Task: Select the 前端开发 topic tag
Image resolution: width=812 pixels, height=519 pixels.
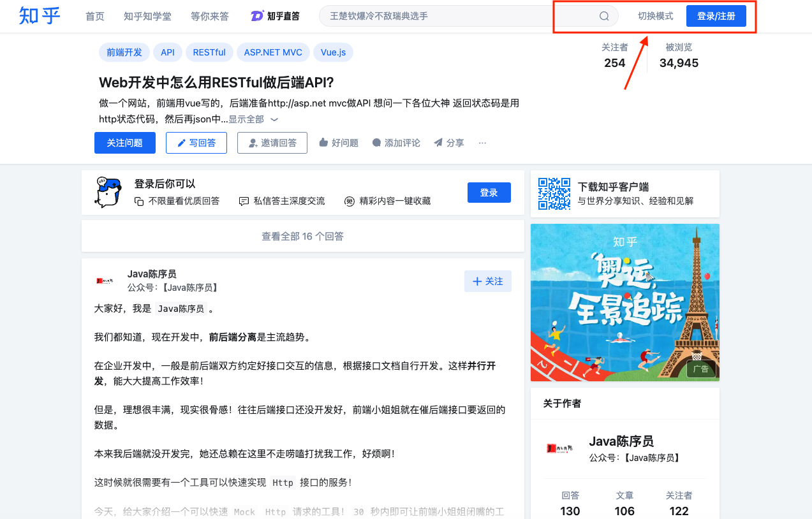Action: pos(124,52)
